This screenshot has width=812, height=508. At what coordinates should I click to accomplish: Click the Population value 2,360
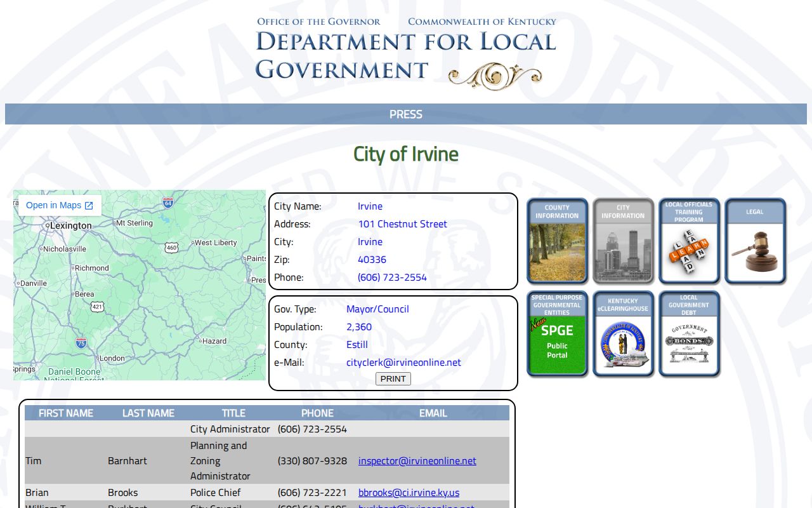[x=359, y=327]
